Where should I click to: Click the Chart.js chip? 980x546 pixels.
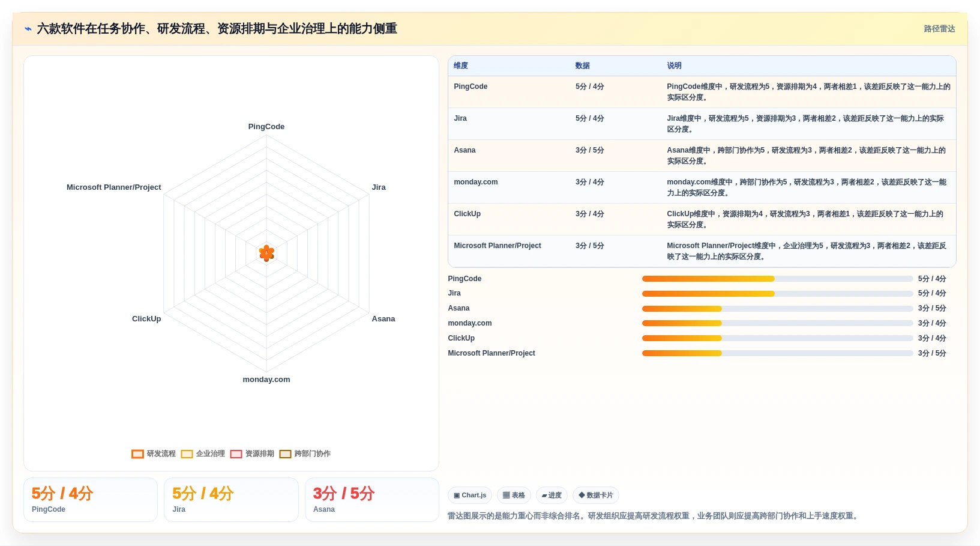click(x=470, y=496)
